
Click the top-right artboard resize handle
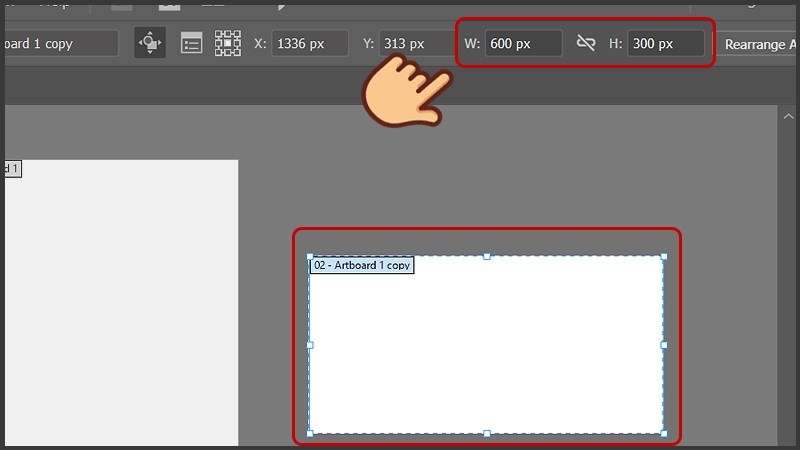coord(664,257)
